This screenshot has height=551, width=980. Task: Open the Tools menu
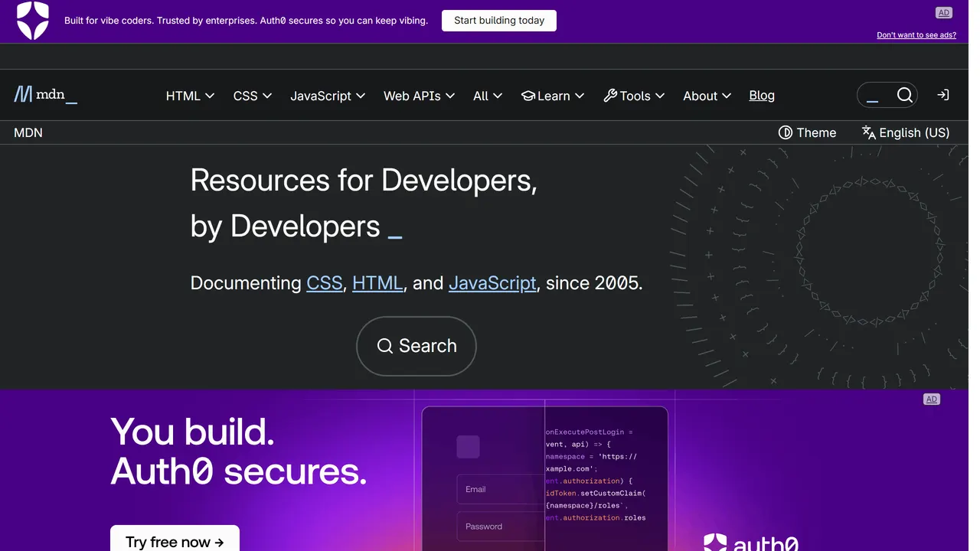[x=634, y=96]
